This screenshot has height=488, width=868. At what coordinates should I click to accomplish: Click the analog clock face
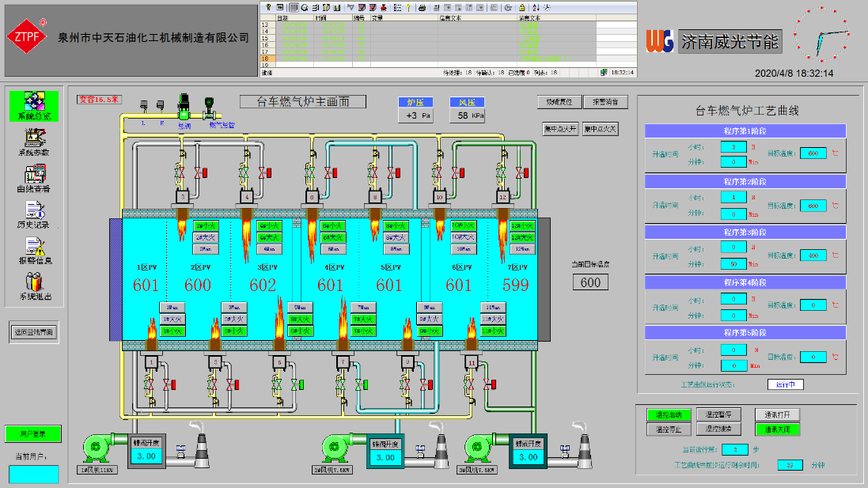coord(821,34)
